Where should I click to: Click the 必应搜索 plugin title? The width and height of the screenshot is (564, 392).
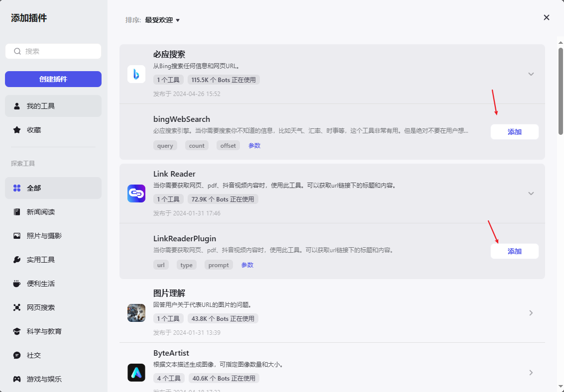169,55
